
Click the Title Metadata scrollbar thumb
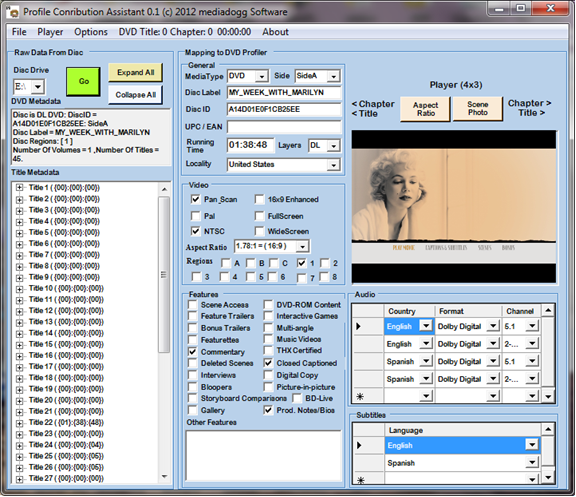164,274
